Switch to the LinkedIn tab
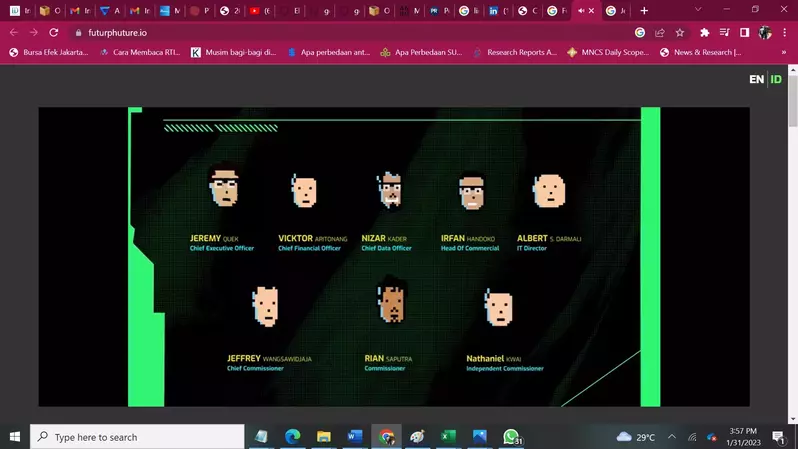Screen dimensions: 798x449 (499, 11)
